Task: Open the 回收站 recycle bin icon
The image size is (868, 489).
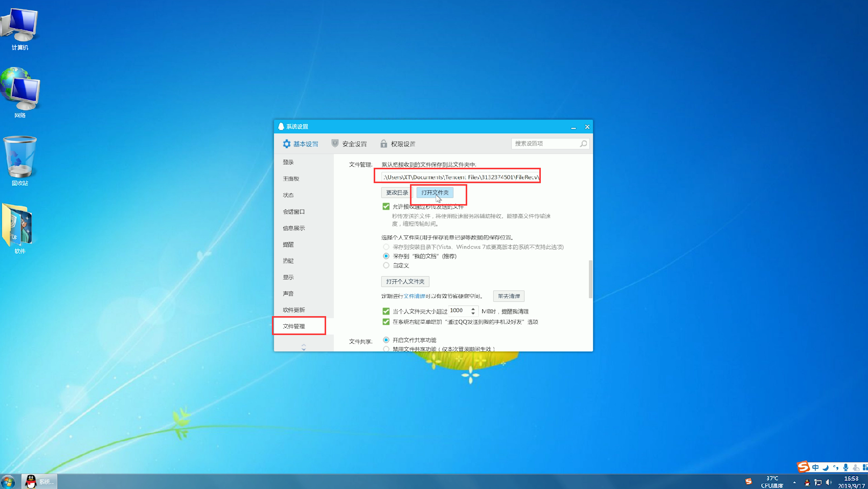Action: click(x=20, y=161)
